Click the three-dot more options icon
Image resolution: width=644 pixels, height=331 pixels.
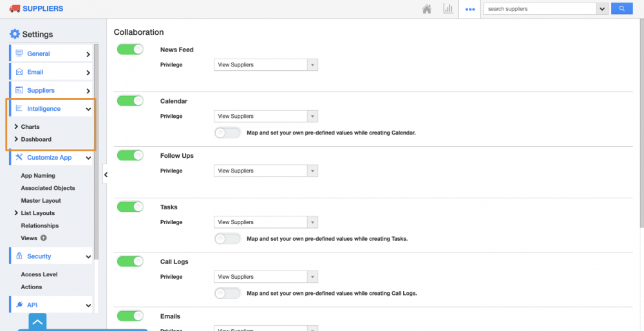tap(470, 10)
